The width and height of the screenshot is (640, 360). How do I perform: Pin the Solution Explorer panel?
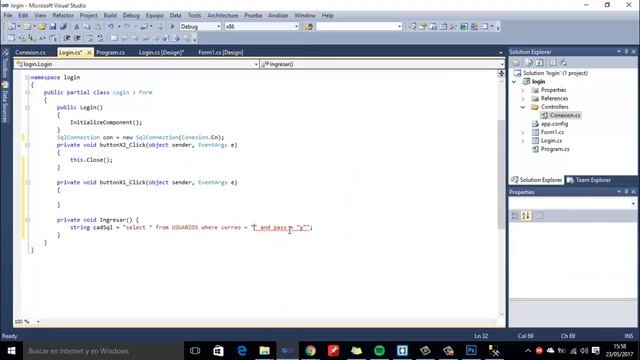[626, 52]
